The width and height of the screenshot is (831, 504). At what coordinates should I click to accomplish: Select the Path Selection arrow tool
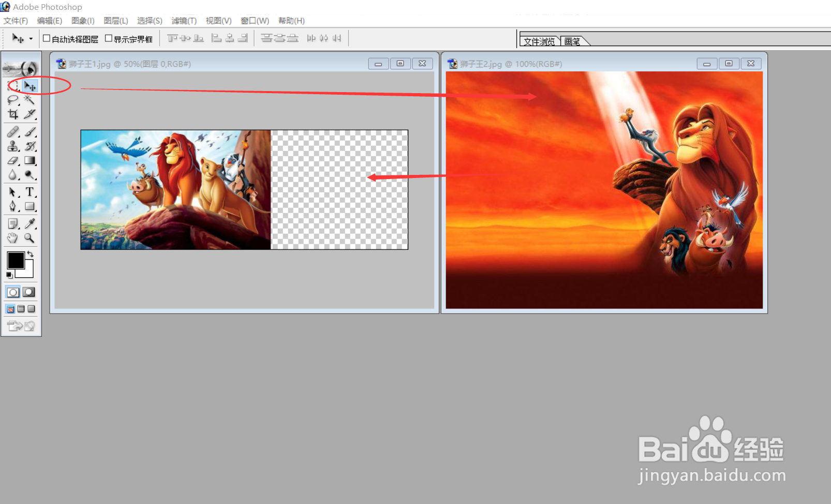[x=13, y=192]
